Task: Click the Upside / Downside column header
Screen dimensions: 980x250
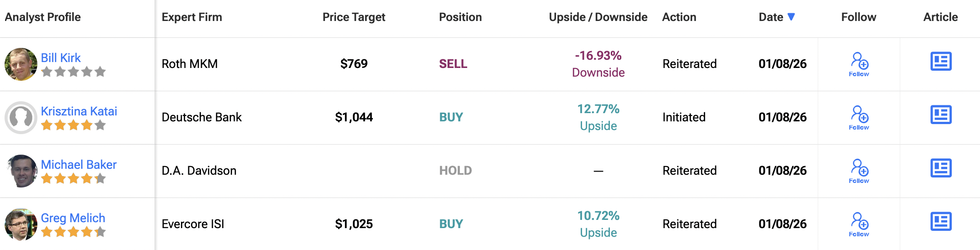Action: pyautogui.click(x=598, y=17)
